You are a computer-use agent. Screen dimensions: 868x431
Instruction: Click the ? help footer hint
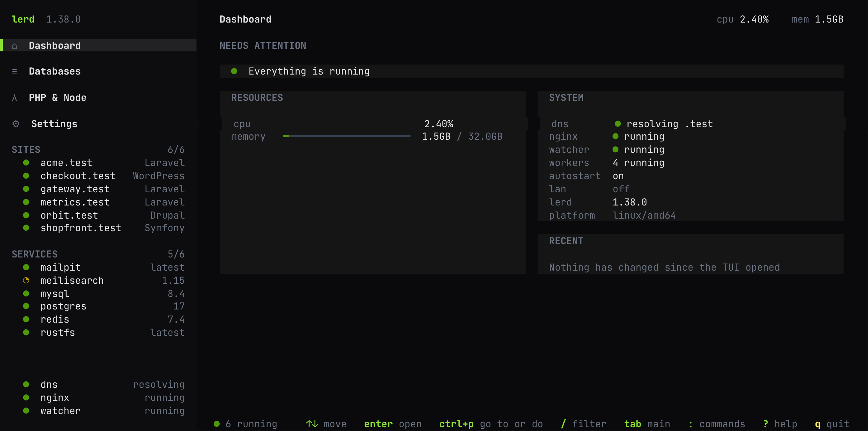coord(780,423)
